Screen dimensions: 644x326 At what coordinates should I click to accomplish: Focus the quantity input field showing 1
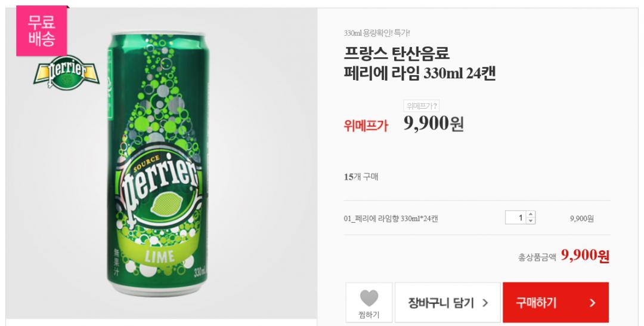516,217
